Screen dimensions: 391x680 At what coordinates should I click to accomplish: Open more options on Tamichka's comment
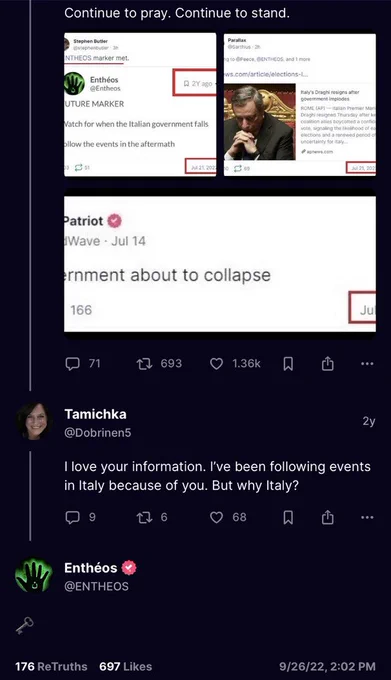(367, 517)
